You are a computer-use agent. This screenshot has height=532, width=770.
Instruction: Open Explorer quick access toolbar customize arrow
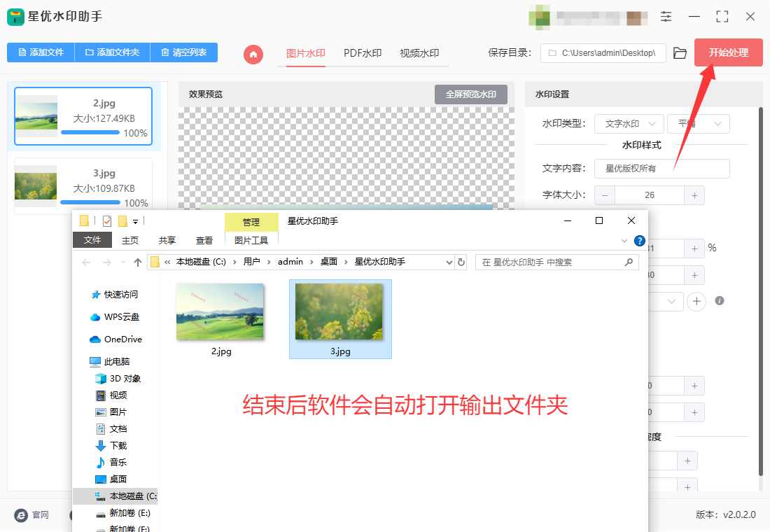(x=136, y=221)
